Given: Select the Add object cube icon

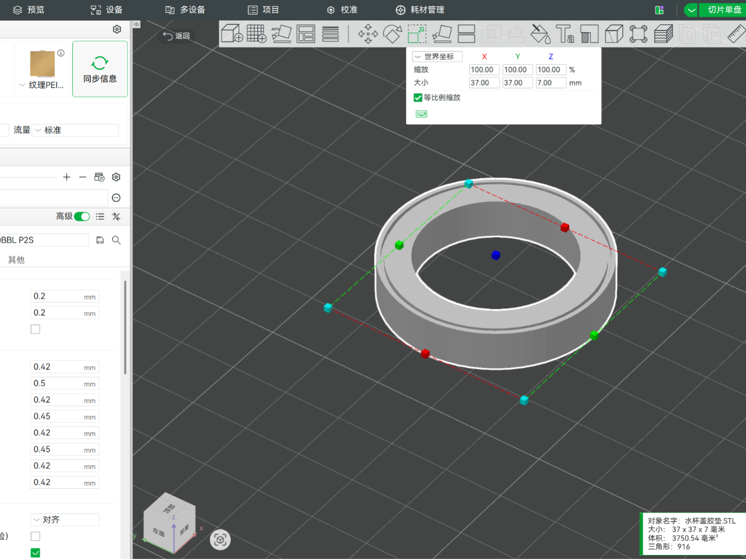Looking at the screenshot, I should click(x=232, y=34).
